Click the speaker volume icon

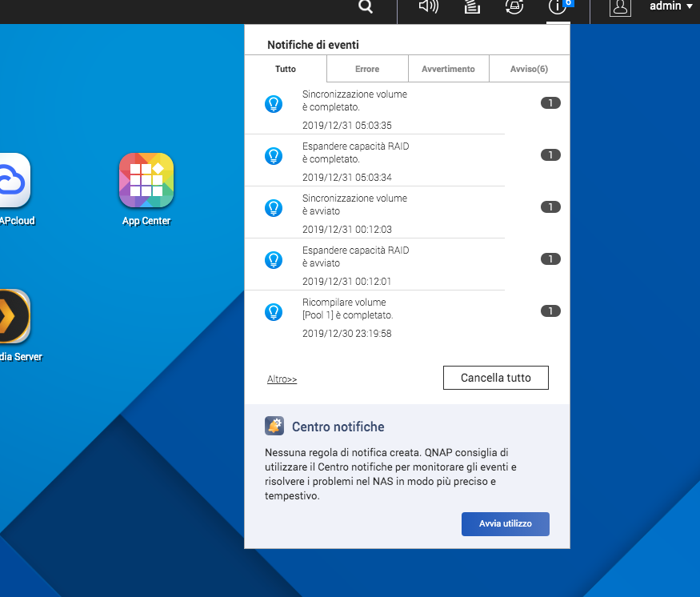[x=429, y=7]
